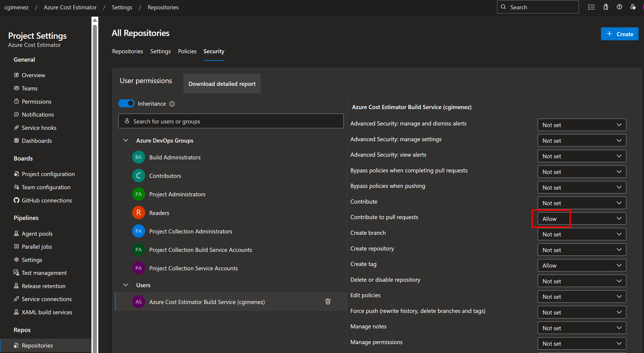The height and width of the screenshot is (353, 644).
Task: Click the Create button
Action: (619, 34)
